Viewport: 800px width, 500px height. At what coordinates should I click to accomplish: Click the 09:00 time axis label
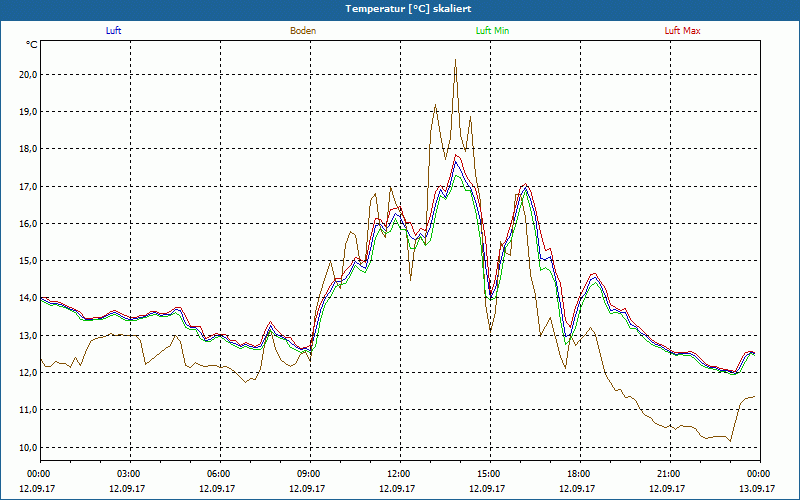click(310, 474)
